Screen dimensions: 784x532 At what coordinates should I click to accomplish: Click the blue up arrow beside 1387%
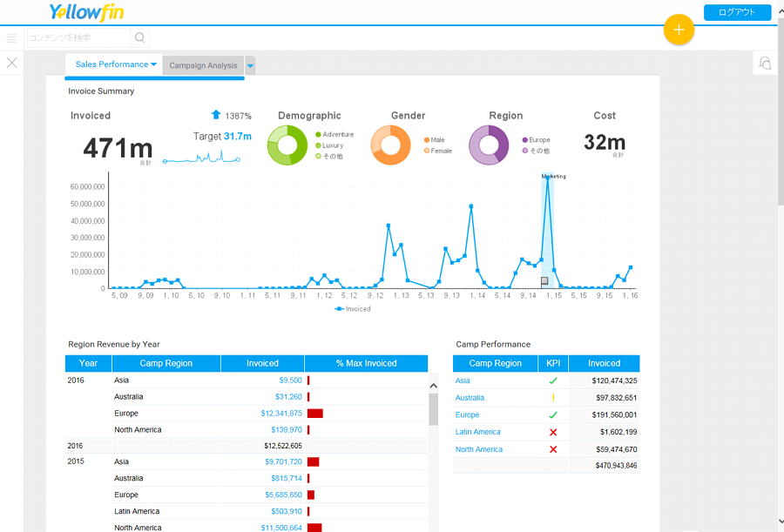pyautogui.click(x=216, y=115)
